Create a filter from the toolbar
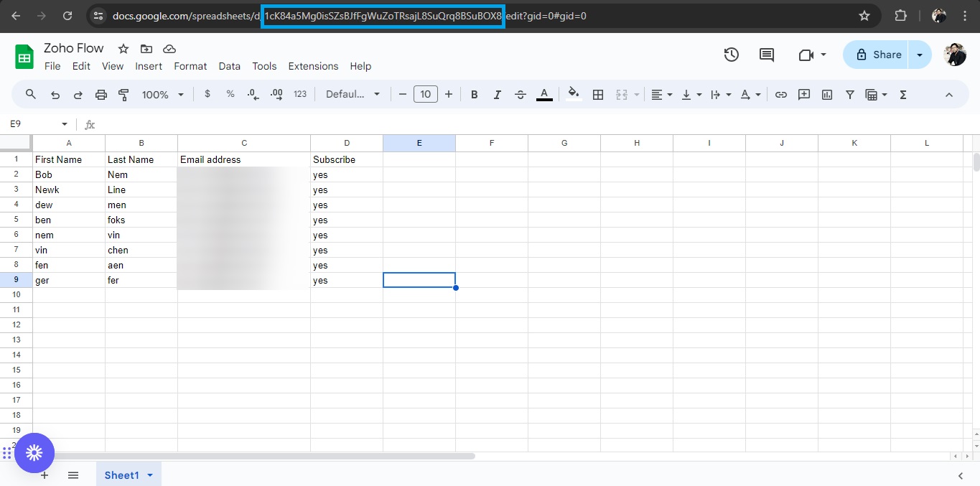This screenshot has height=486, width=980. click(849, 94)
